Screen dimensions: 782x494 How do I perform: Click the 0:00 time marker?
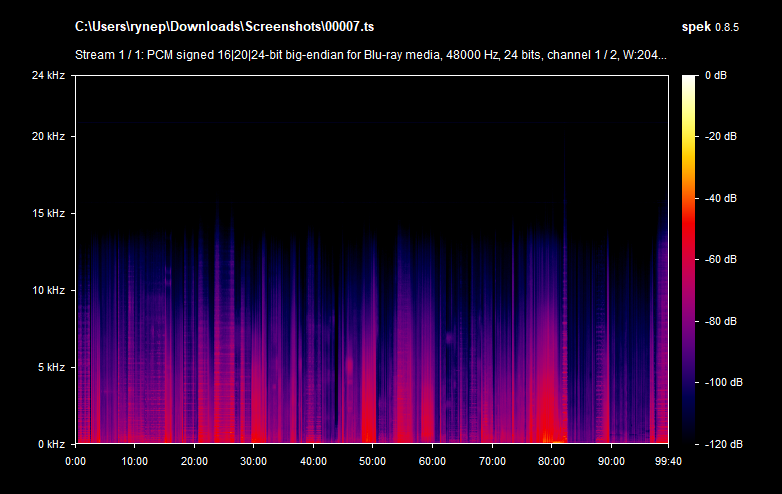pyautogui.click(x=75, y=461)
